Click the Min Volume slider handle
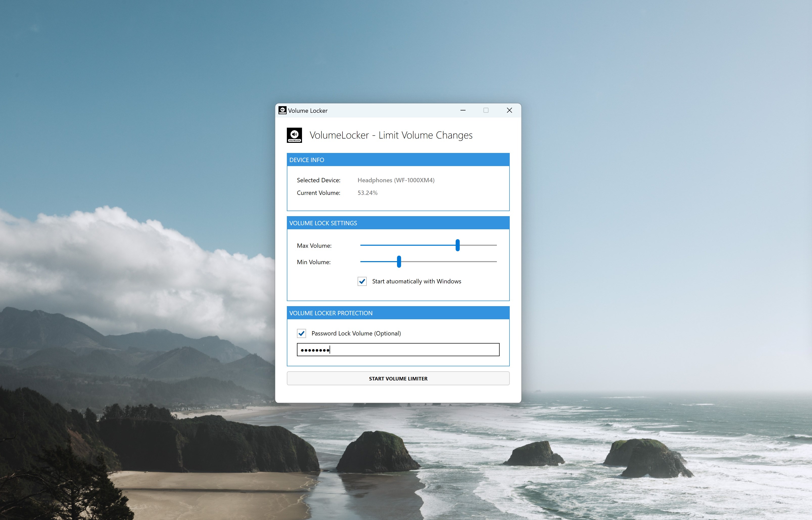The width and height of the screenshot is (812, 520). coord(399,262)
